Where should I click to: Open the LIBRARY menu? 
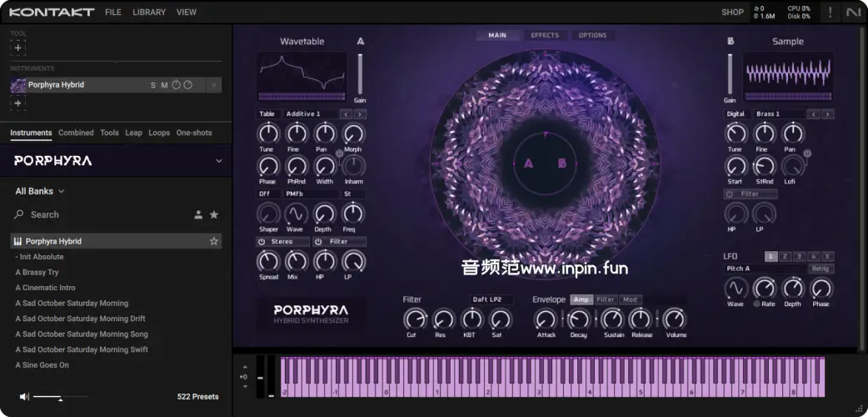click(x=149, y=13)
